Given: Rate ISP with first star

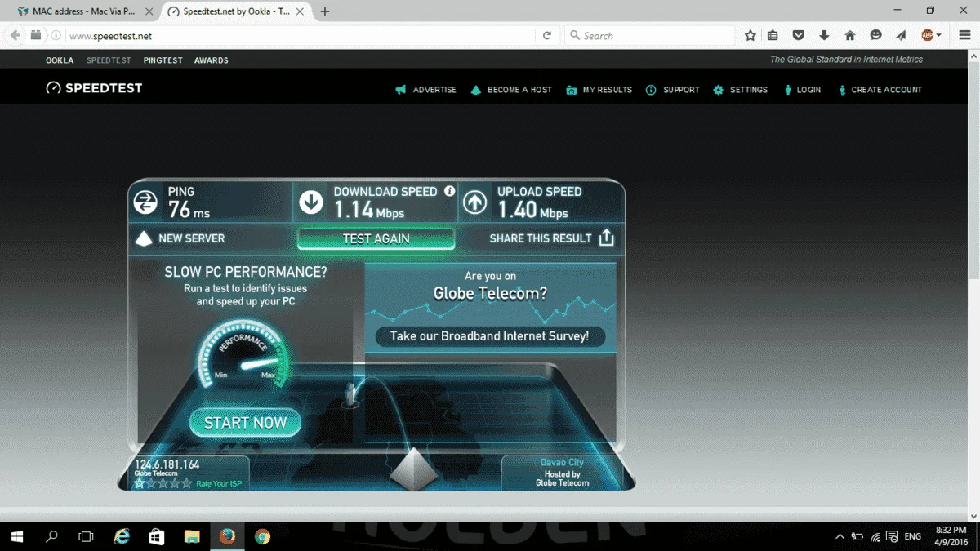Looking at the screenshot, I should coord(139,483).
